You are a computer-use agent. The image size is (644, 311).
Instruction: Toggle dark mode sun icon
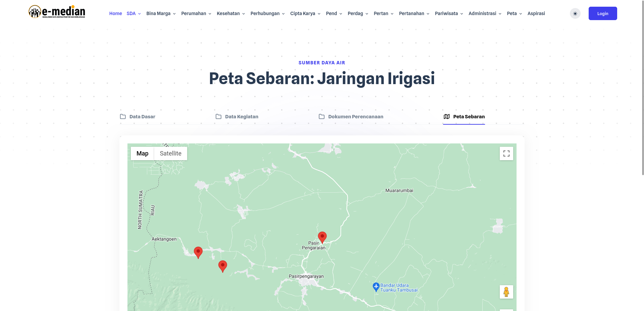pyautogui.click(x=575, y=13)
